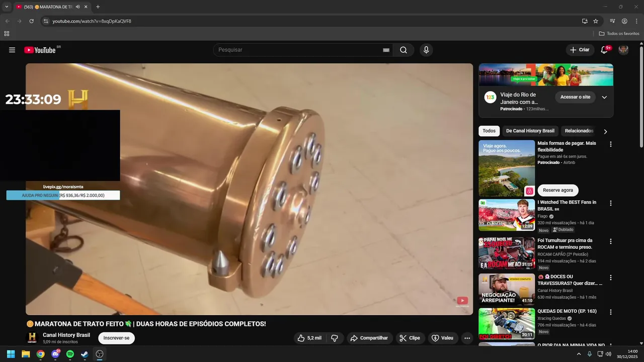Send a Valeu super thanks
644x362 pixels.
pos(442,338)
